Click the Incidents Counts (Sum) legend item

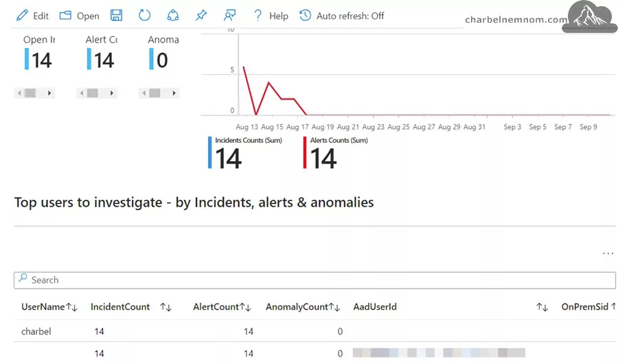245,153
